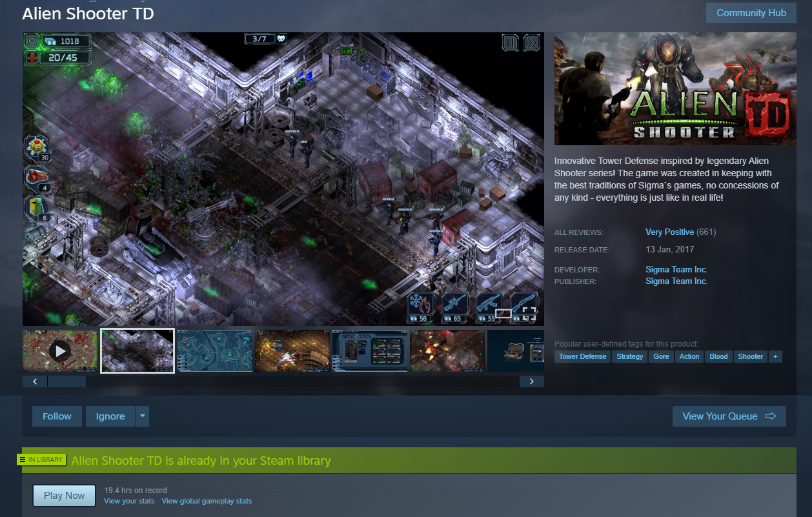Select the blue map screenshot thumbnail
Viewport: 812px width, 517px height.
[215, 350]
